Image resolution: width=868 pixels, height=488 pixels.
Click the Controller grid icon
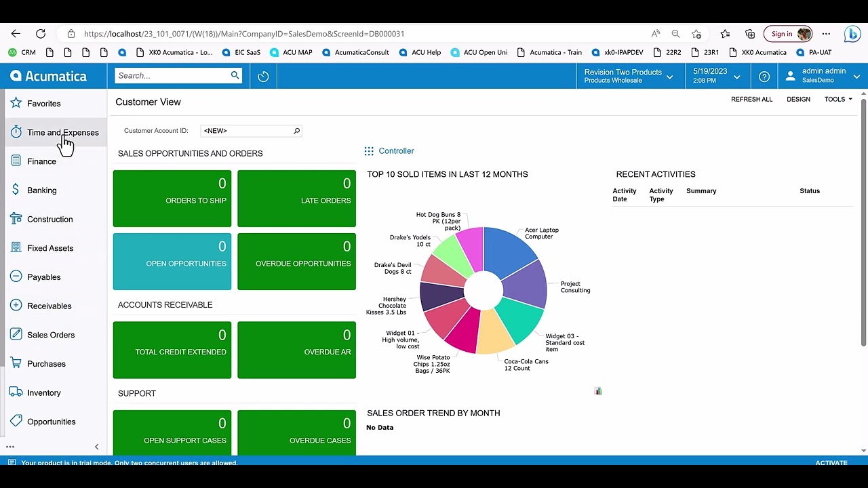click(369, 151)
